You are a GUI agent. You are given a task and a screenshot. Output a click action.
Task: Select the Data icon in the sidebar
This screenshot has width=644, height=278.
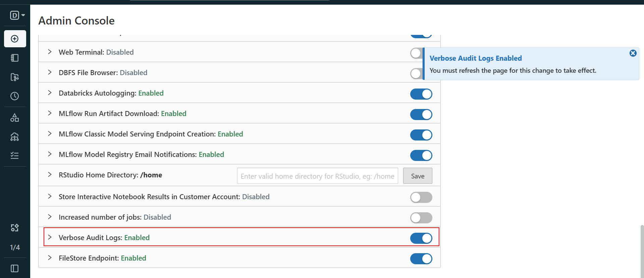coord(15,117)
